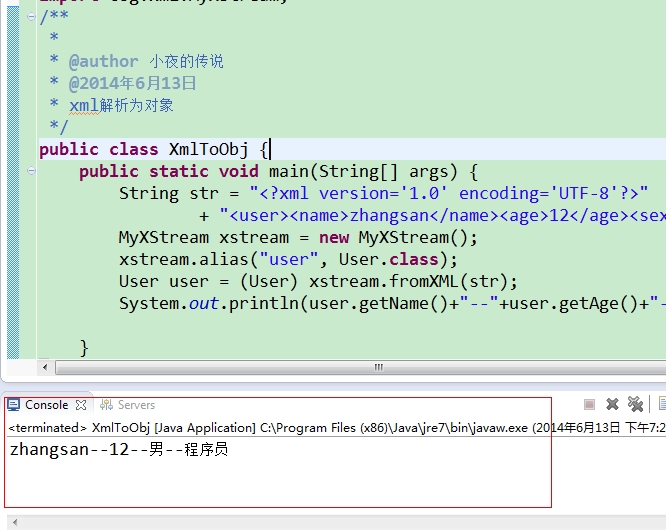Click the console horizontal scrollbar left arrow

(x=15, y=522)
